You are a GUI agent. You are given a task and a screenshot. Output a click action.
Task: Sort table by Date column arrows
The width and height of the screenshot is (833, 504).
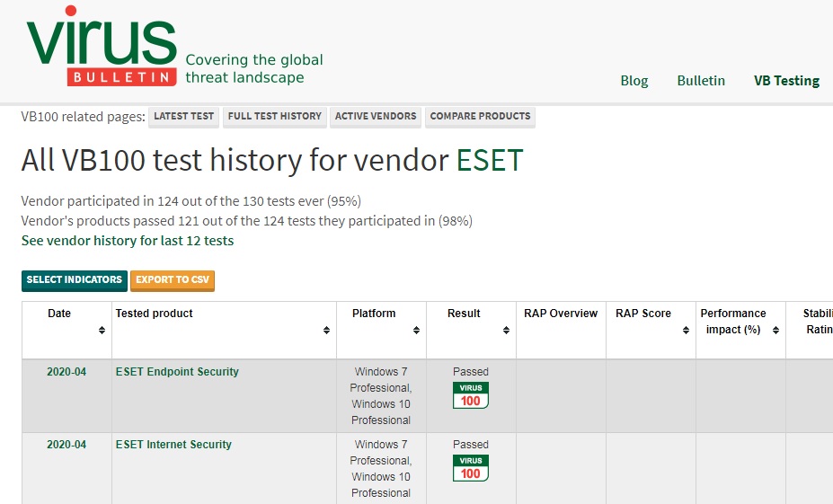pos(102,331)
